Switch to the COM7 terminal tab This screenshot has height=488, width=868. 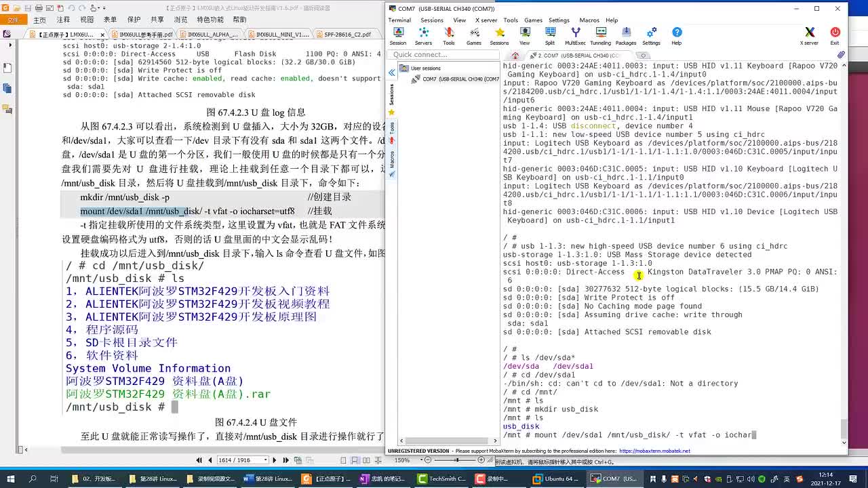(578, 56)
